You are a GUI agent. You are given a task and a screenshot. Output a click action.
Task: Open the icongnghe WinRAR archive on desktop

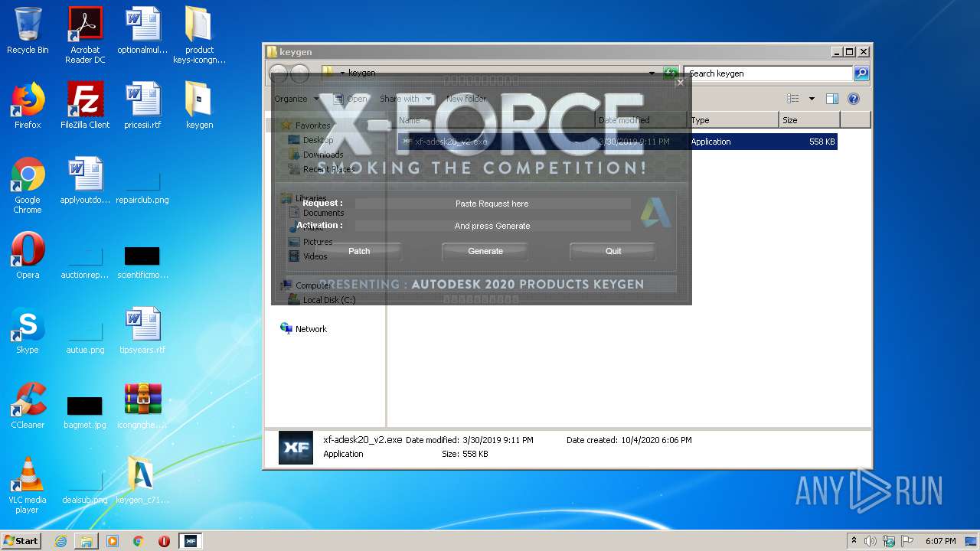tap(142, 406)
